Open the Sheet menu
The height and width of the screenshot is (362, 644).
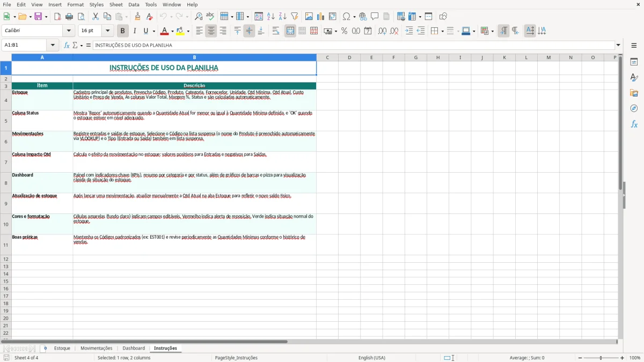(x=116, y=4)
